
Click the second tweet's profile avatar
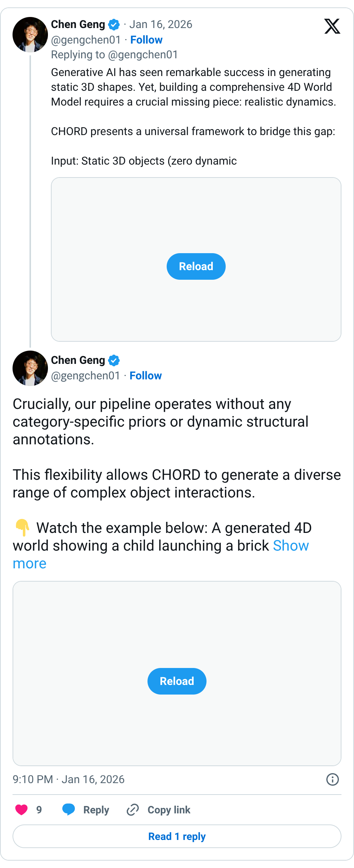point(30,368)
